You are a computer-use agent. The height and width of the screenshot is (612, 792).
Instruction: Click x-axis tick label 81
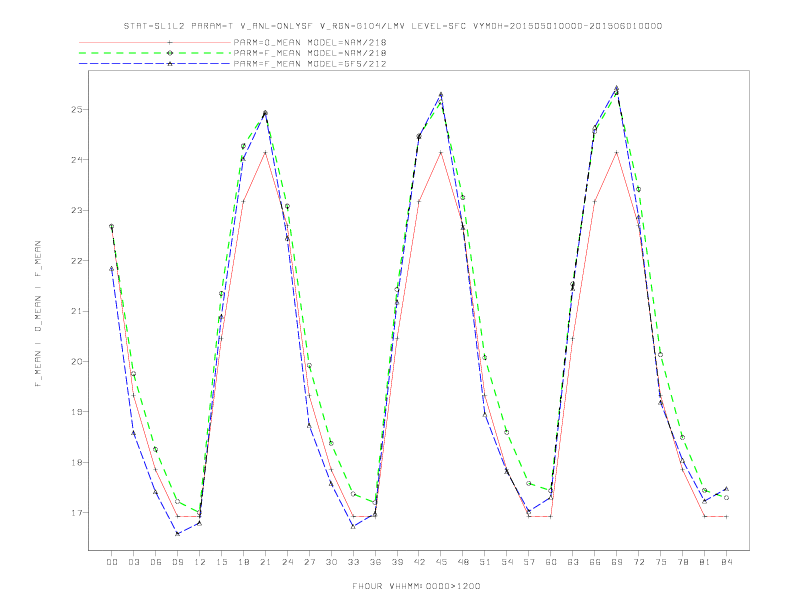pos(705,562)
